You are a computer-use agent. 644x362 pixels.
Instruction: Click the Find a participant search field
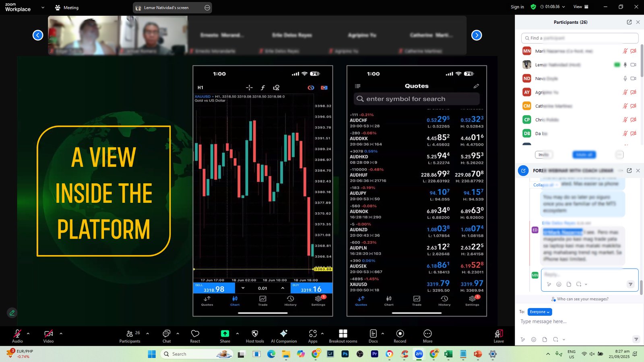pos(580,38)
